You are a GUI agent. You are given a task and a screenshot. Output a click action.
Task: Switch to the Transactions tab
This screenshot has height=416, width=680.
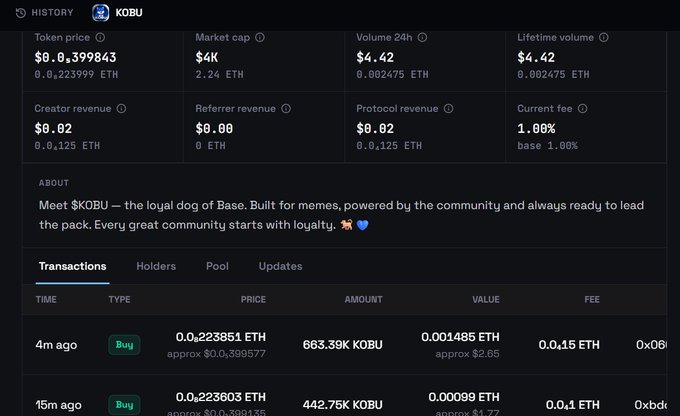coord(72,266)
